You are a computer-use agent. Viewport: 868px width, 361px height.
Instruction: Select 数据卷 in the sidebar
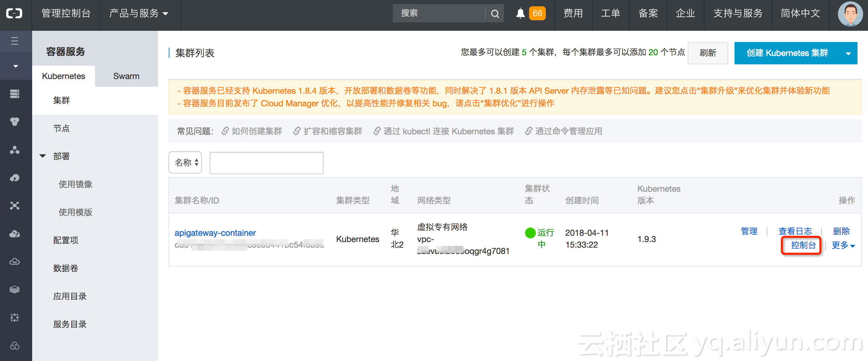coord(66,268)
